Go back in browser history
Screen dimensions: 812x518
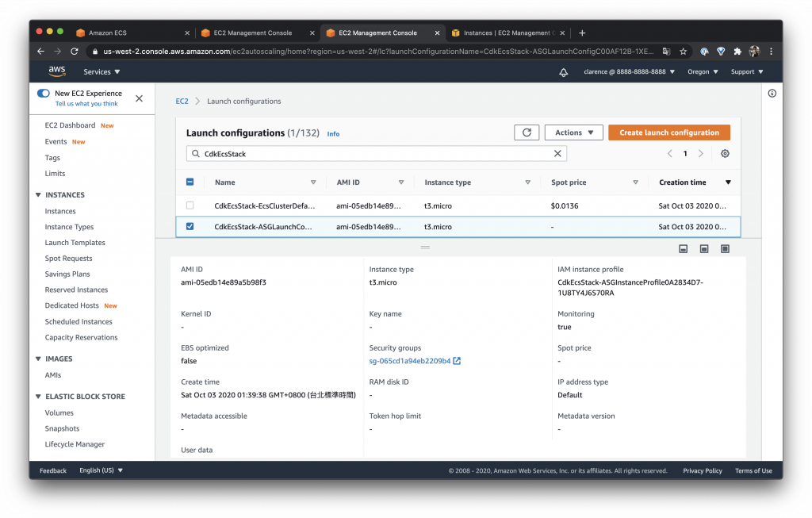point(40,52)
